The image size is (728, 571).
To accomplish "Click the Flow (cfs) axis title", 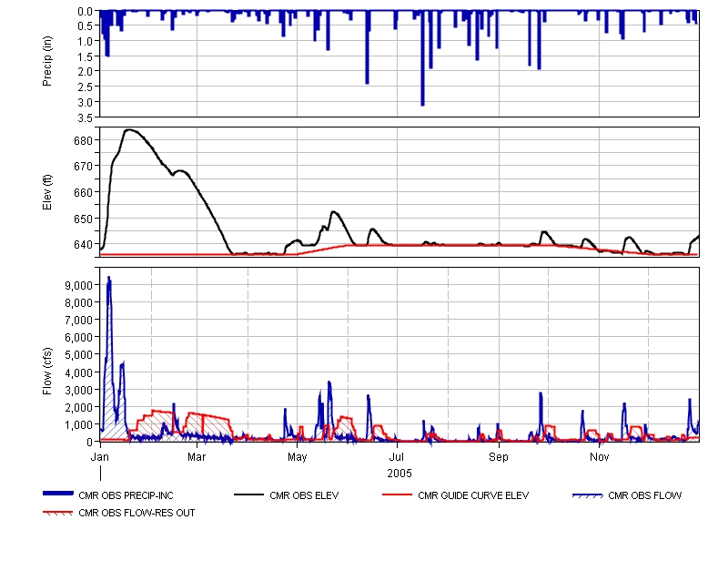I will [47, 372].
